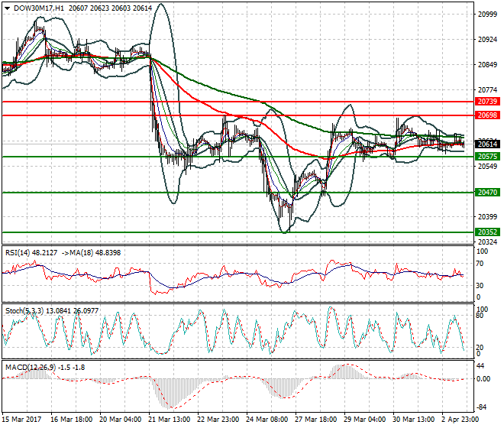Click the 20999 value on price scale
This screenshot has height=428, width=504.
point(486,15)
